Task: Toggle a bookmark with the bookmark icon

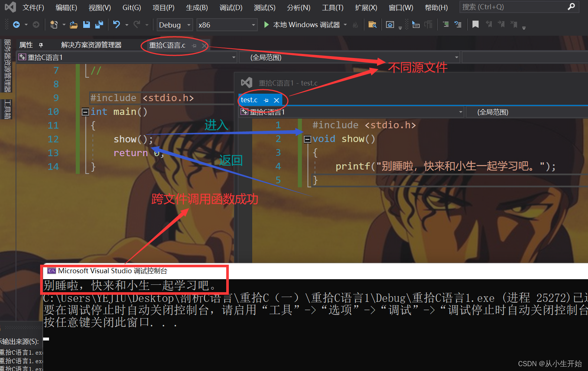Action: coord(475,25)
